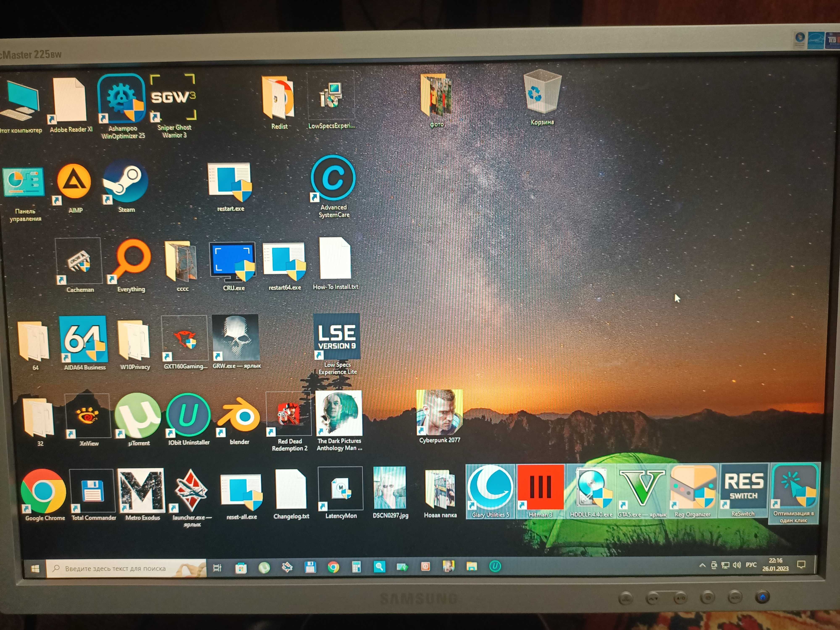The height and width of the screenshot is (630, 840).
Task: Select the restart.exe file
Action: [230, 187]
